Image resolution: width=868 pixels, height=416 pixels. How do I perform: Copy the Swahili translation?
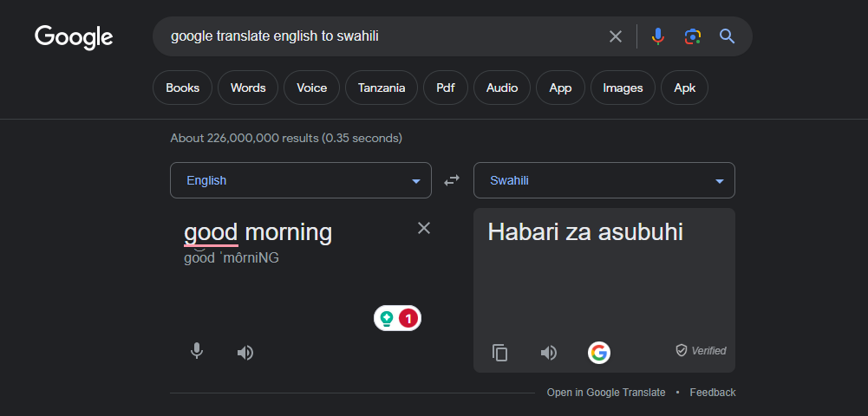[x=499, y=352]
